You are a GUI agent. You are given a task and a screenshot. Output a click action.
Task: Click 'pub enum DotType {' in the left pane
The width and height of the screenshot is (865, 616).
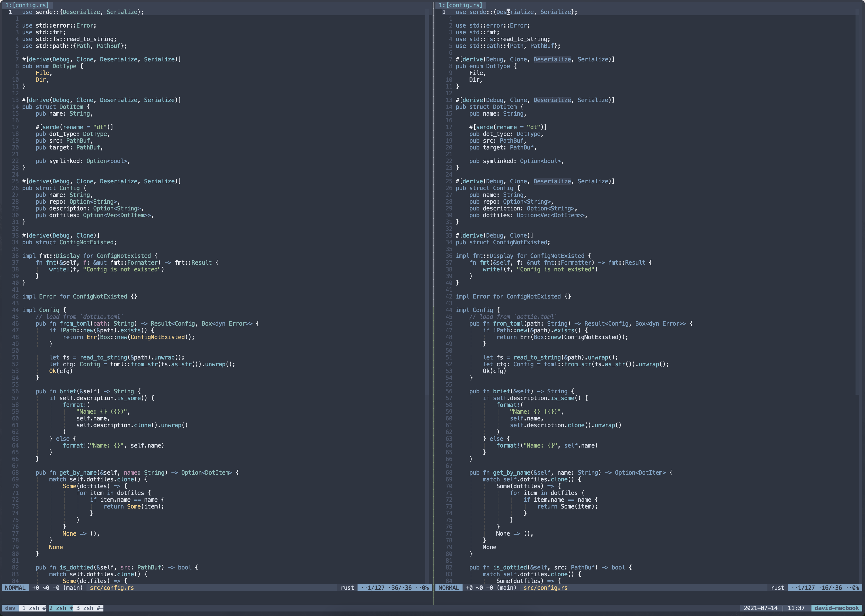(52, 66)
